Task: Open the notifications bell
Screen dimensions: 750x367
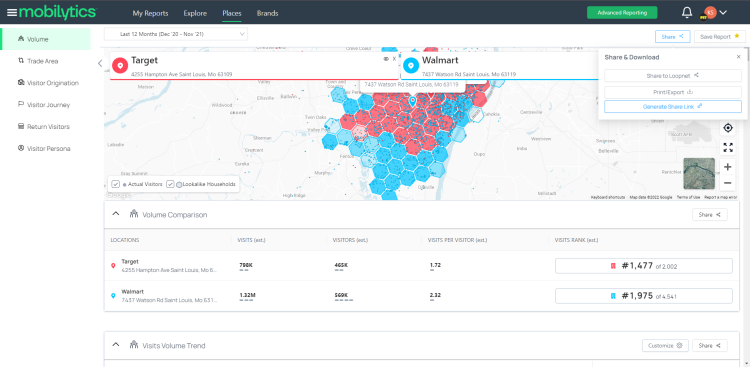Action: pos(686,13)
